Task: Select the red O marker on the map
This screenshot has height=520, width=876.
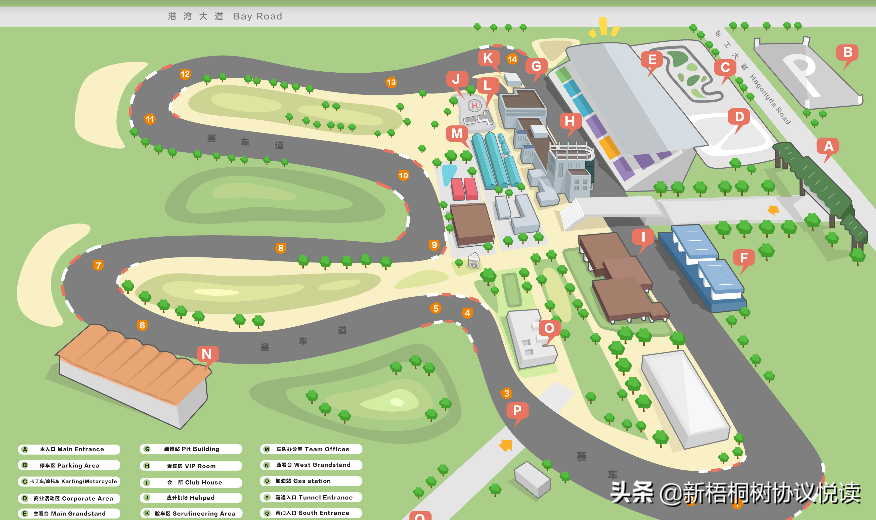Action: click(x=548, y=328)
